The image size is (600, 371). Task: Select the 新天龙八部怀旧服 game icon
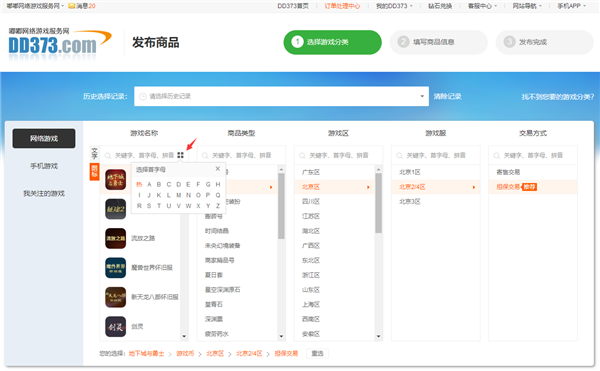click(x=116, y=297)
